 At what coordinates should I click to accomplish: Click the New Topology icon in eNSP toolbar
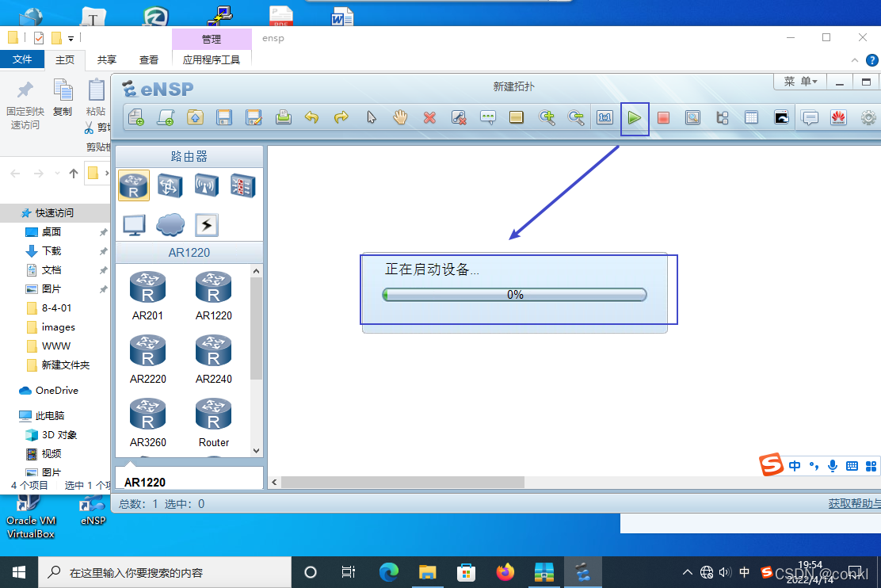click(136, 117)
